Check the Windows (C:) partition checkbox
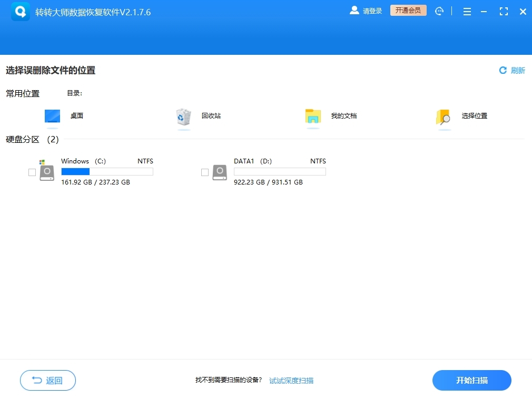The height and width of the screenshot is (398, 532). pyautogui.click(x=32, y=171)
